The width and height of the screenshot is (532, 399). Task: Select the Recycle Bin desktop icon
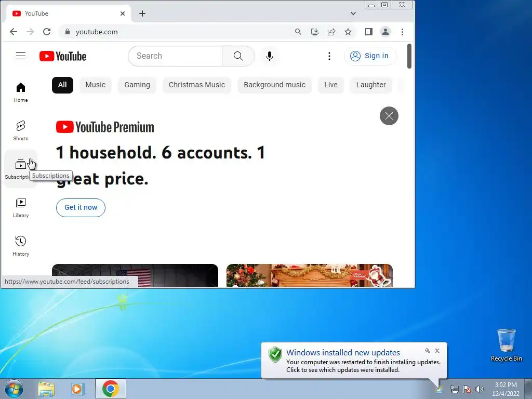coord(506,345)
